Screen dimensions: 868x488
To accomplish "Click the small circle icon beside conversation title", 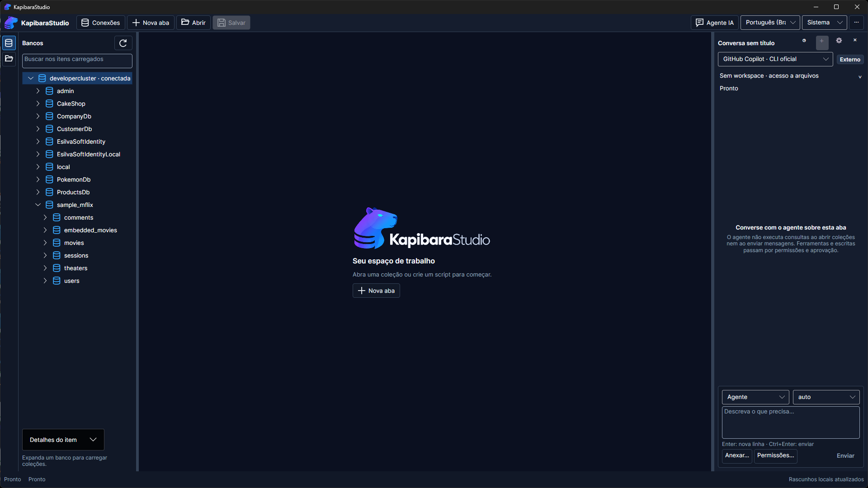I will pyautogui.click(x=804, y=41).
